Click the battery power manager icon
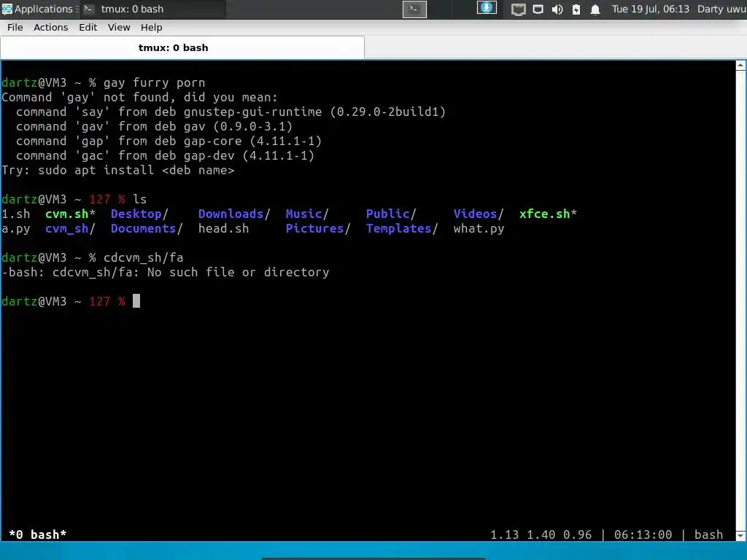 click(576, 9)
